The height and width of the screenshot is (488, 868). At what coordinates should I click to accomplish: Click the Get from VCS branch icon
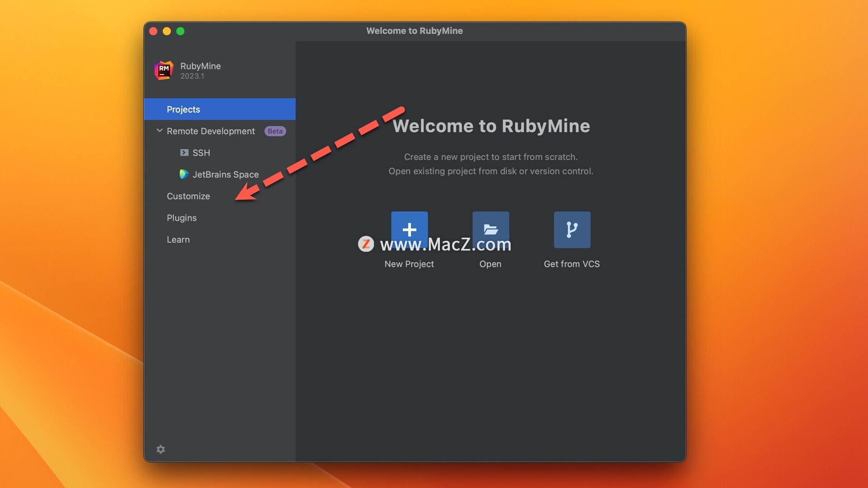[x=572, y=230]
